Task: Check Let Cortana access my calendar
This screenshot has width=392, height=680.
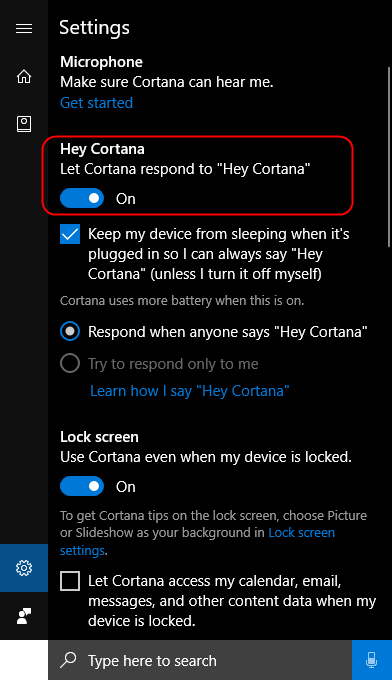Action: click(x=70, y=581)
